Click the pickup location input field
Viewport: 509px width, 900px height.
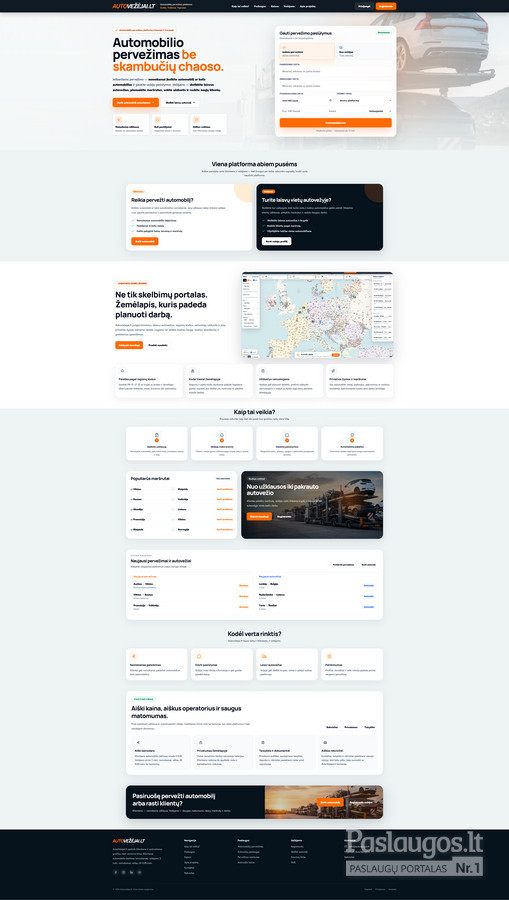point(336,71)
